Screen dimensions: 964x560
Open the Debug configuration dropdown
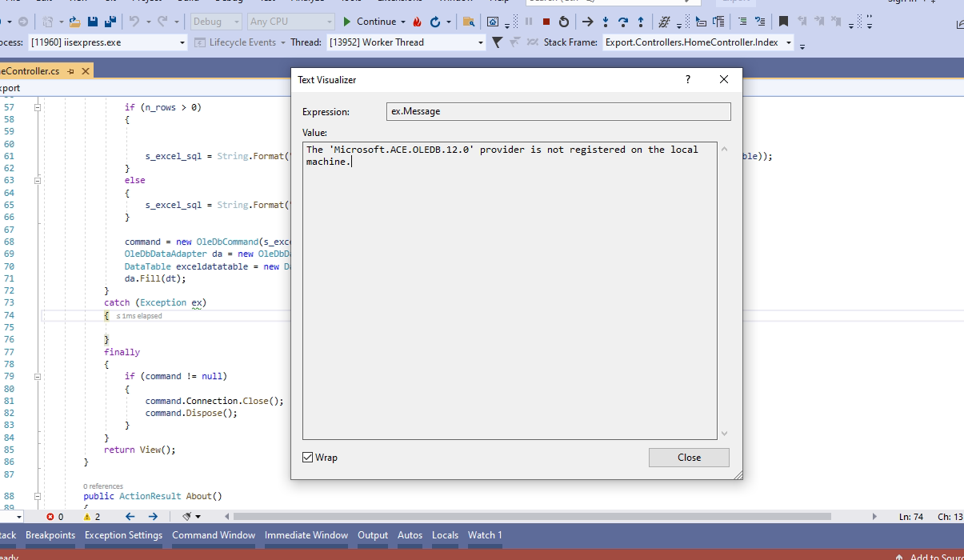coord(216,22)
